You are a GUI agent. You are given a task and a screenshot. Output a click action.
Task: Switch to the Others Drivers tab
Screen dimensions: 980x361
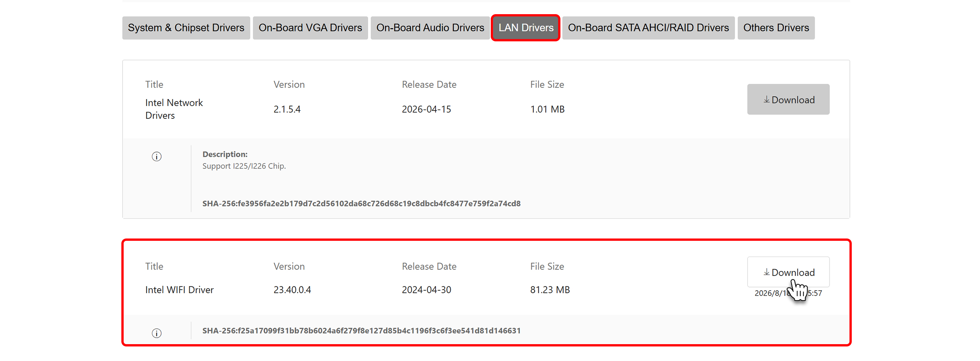click(x=776, y=28)
